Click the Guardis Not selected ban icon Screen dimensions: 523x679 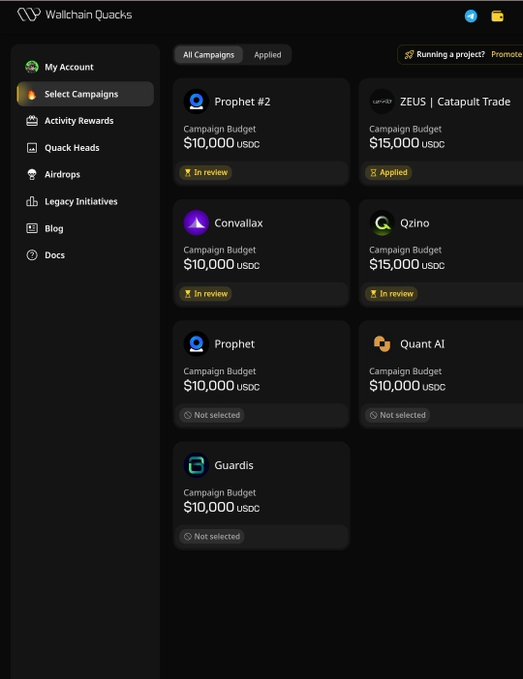[188, 537]
